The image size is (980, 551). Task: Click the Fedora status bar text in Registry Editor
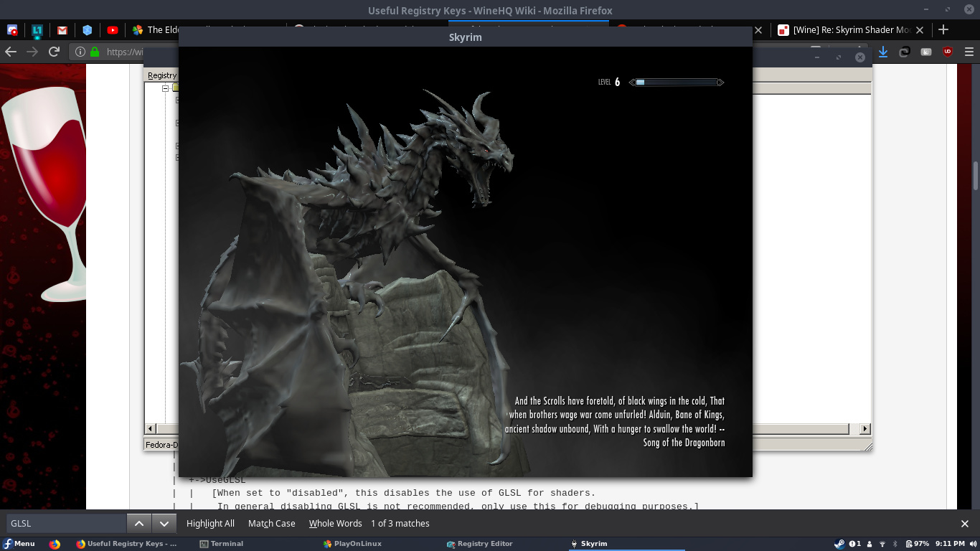pyautogui.click(x=161, y=445)
